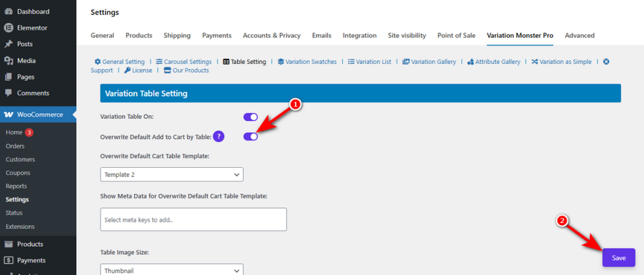Click the Payments dollar icon in sidebar
Viewport: 644px width, 275px height.
[x=8, y=261]
